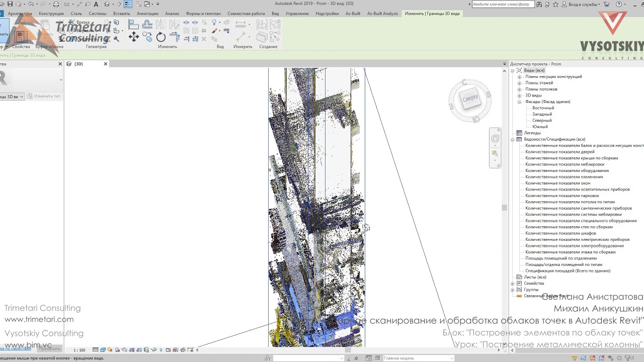Toggle thin lines icon in quick access toolbar
The image size is (644, 362).
coord(128,4)
